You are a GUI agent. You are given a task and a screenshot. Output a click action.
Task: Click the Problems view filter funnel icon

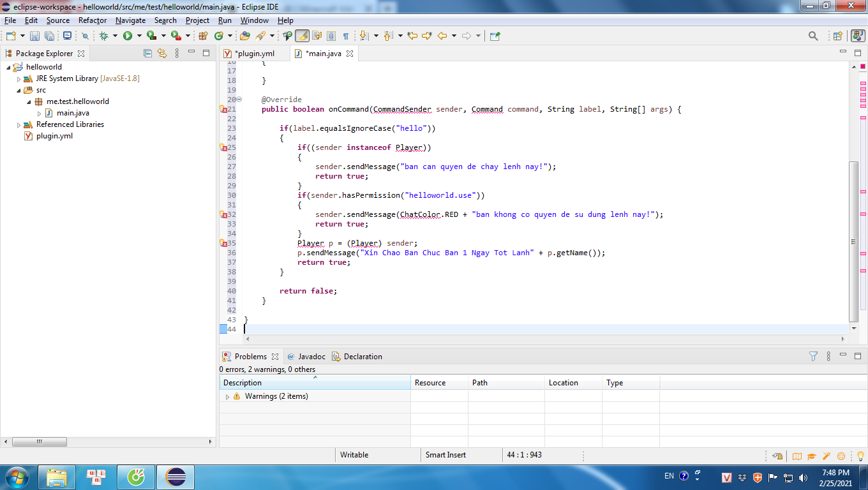(813, 356)
